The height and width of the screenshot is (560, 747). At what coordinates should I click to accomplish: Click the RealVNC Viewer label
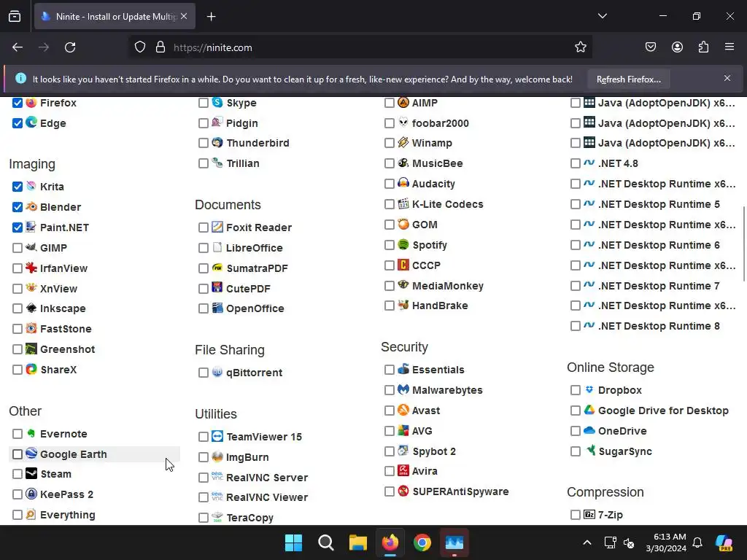point(267,497)
